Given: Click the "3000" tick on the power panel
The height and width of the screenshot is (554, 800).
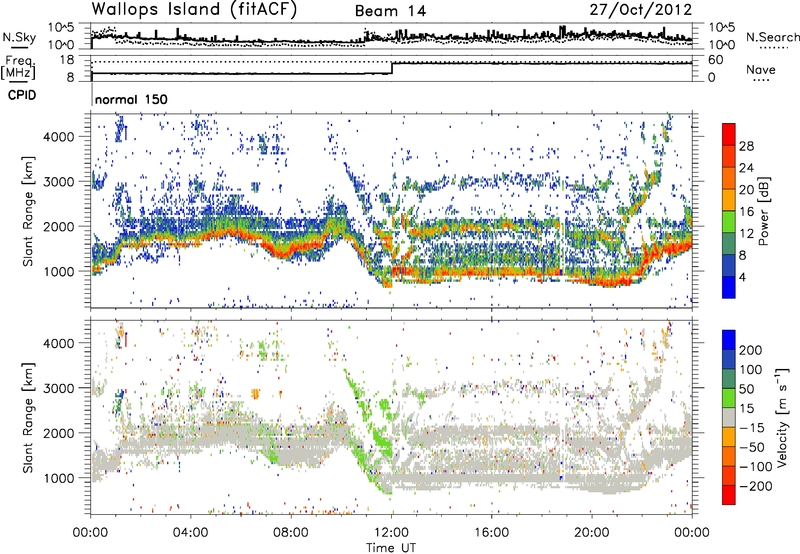Looking at the screenshot, I should (58, 182).
